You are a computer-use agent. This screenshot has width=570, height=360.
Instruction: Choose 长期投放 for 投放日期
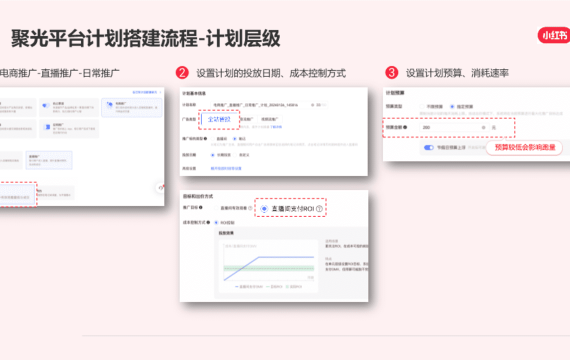click(213, 155)
